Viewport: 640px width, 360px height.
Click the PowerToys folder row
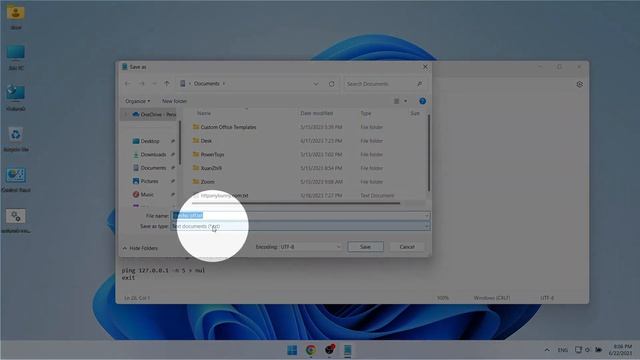click(212, 154)
